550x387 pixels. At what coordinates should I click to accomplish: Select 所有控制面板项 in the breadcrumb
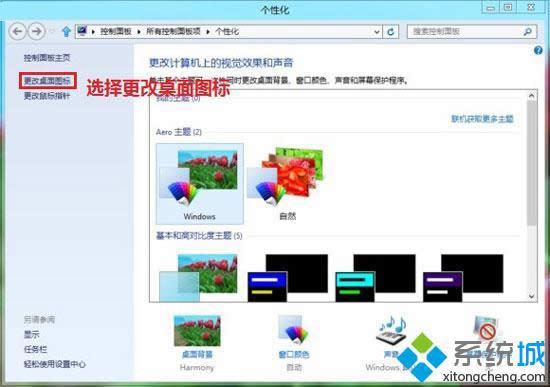173,32
